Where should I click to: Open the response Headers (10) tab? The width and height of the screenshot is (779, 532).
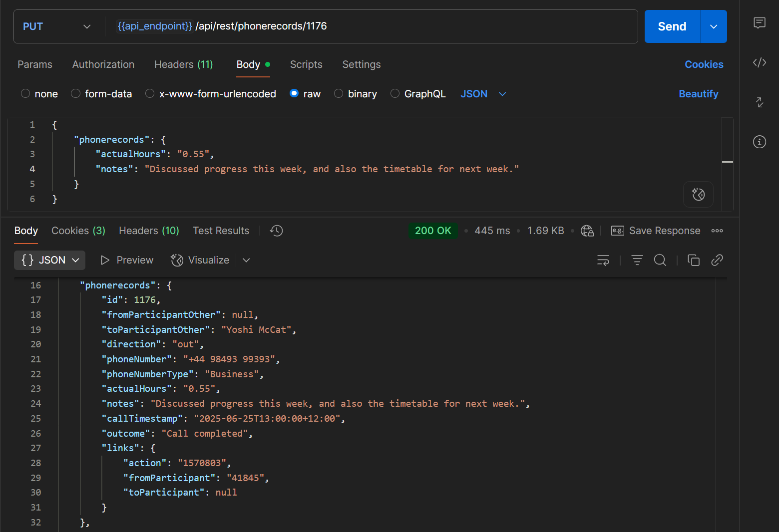(x=149, y=231)
